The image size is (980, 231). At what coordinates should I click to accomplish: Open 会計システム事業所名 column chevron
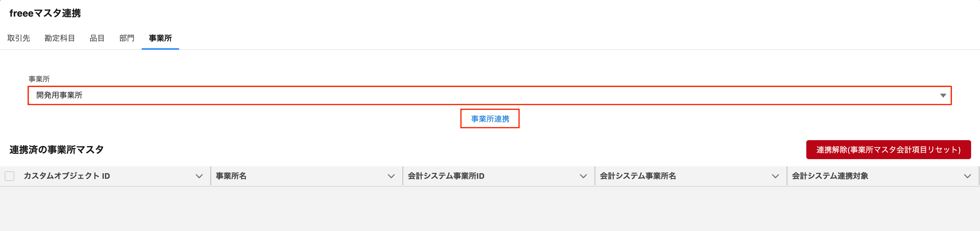click(775, 176)
